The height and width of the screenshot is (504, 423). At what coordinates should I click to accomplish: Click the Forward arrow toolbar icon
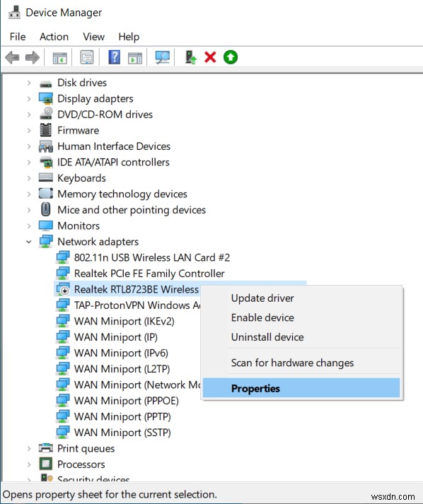[x=32, y=57]
